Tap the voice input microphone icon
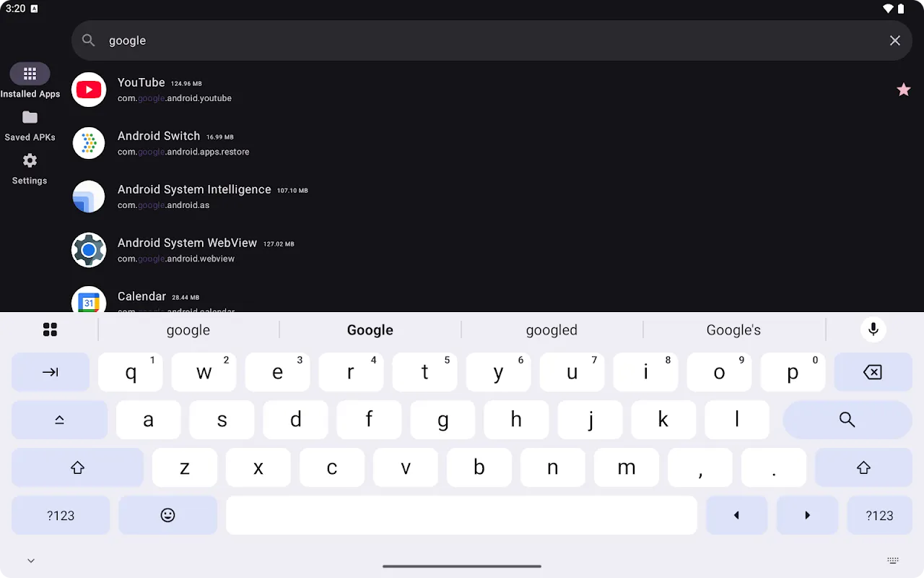Viewport: 924px width, 578px height. pos(873,329)
